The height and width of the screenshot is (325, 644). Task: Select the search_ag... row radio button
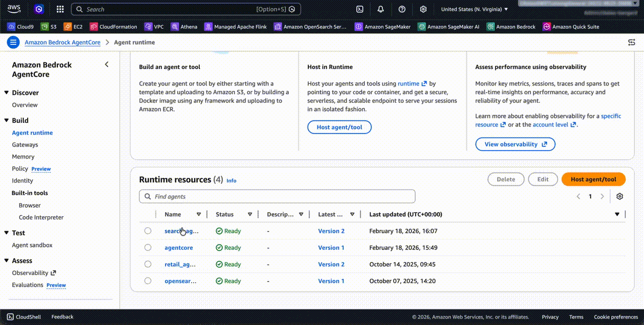[x=147, y=231]
